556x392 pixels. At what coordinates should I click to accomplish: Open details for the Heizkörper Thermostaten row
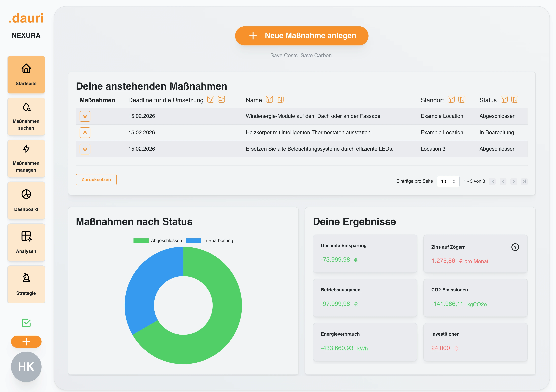(85, 133)
